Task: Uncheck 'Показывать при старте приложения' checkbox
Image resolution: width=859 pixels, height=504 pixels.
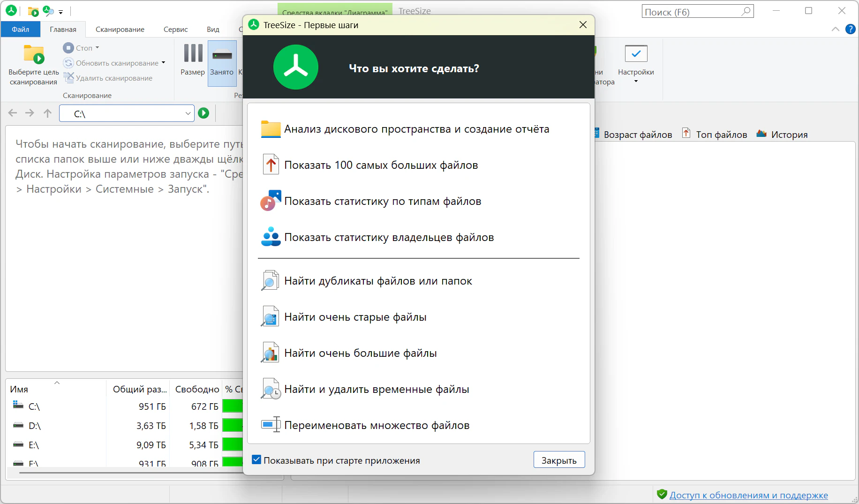Action: (256, 460)
